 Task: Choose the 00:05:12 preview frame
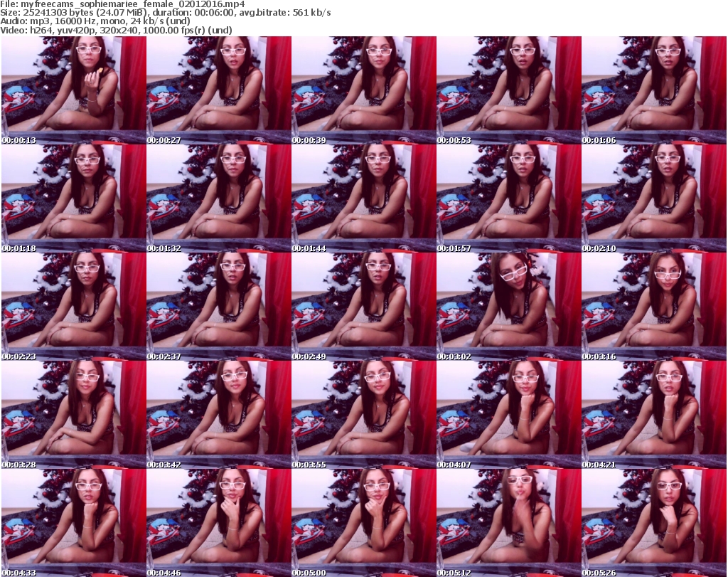tap(508, 523)
